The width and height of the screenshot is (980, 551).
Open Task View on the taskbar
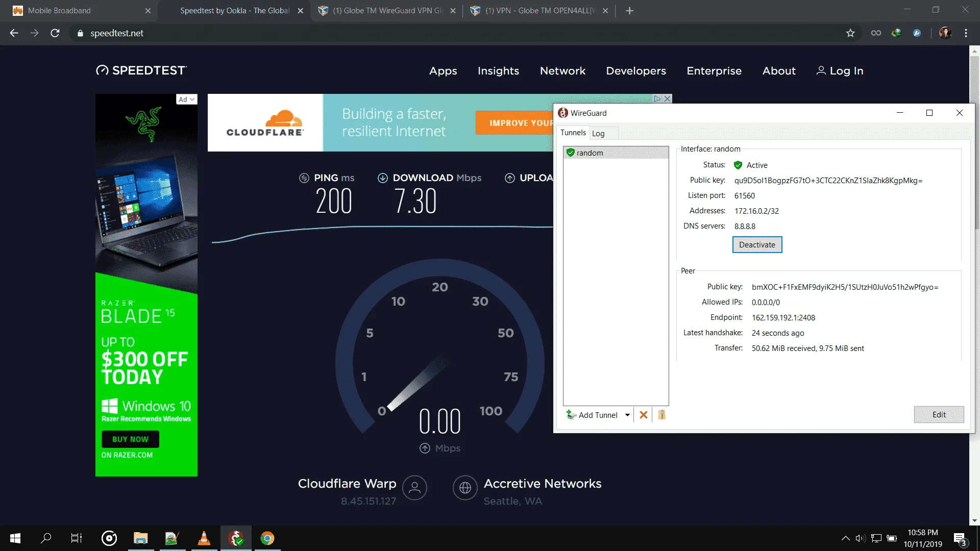77,538
